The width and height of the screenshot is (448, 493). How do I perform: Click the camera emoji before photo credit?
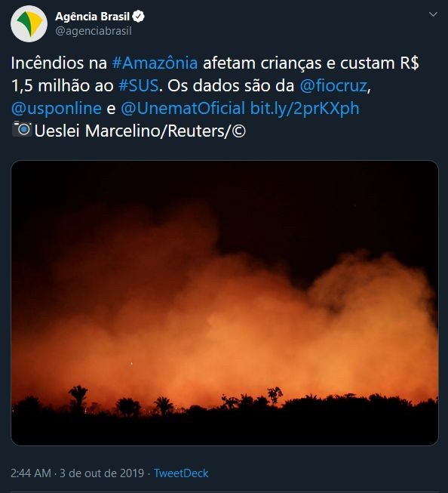pos(22,129)
